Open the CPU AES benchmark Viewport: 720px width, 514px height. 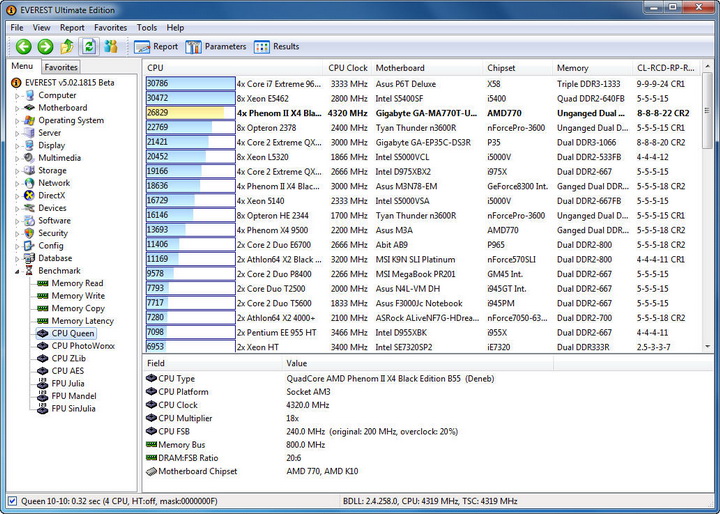click(68, 371)
